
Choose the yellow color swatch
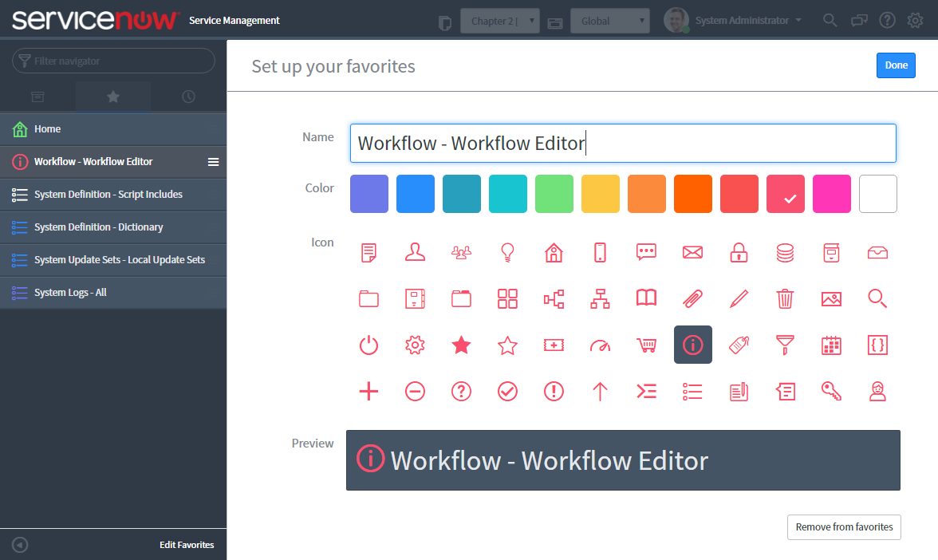[600, 194]
